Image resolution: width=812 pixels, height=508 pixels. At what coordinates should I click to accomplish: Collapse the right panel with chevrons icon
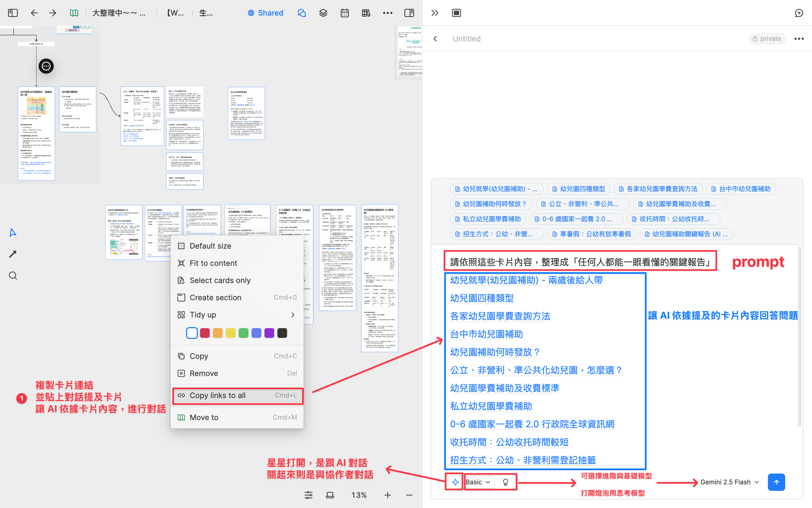point(435,13)
